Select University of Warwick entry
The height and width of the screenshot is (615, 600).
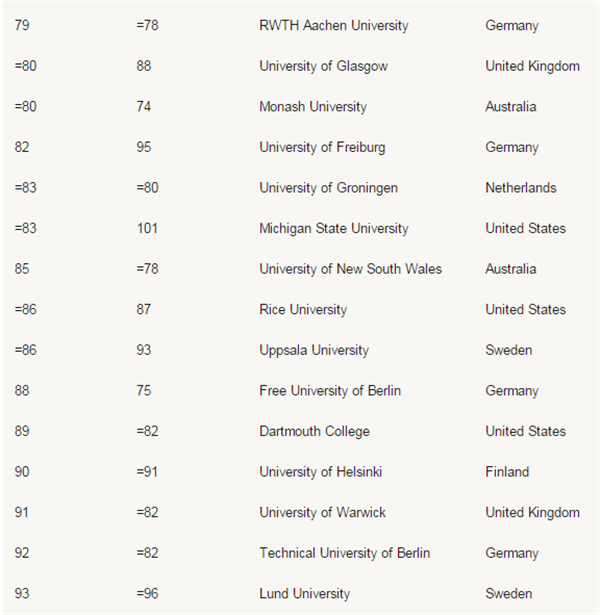[323, 513]
